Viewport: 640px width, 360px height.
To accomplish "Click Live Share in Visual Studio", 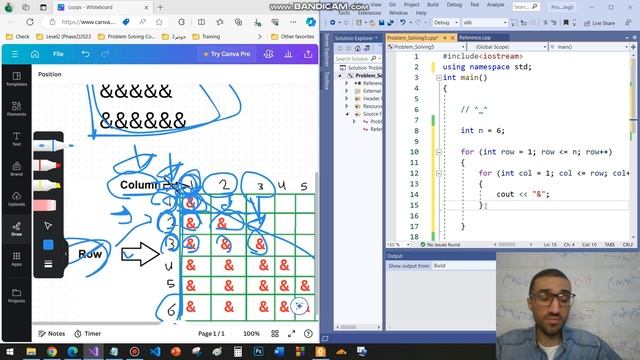I will click(x=599, y=23).
